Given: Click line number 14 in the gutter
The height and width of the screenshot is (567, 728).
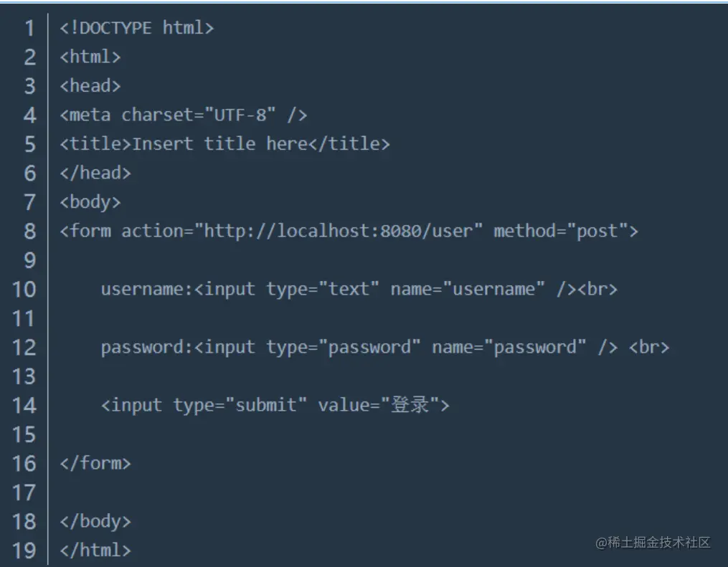Looking at the screenshot, I should pos(24,405).
